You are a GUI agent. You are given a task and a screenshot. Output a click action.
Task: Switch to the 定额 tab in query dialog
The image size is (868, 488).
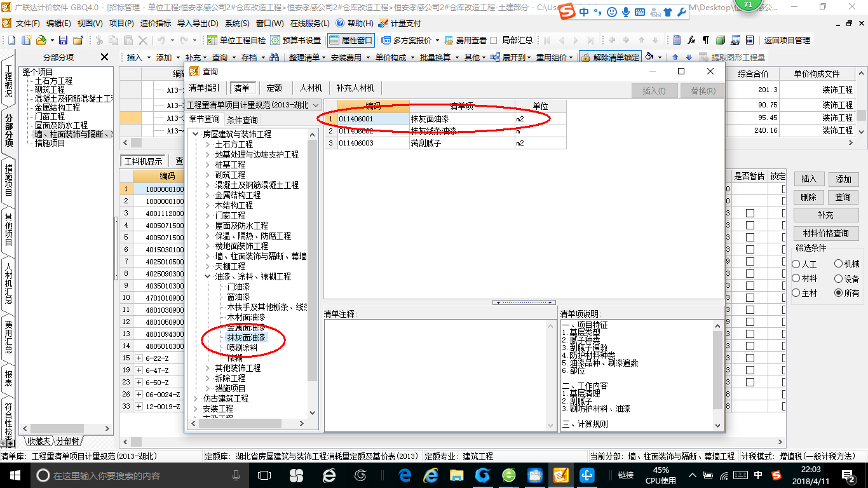(275, 88)
